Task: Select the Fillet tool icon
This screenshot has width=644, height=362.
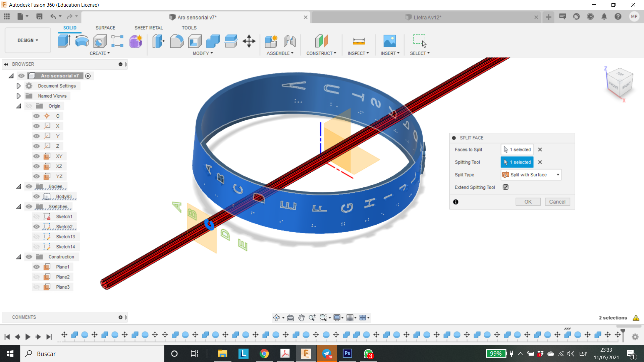Action: click(177, 41)
